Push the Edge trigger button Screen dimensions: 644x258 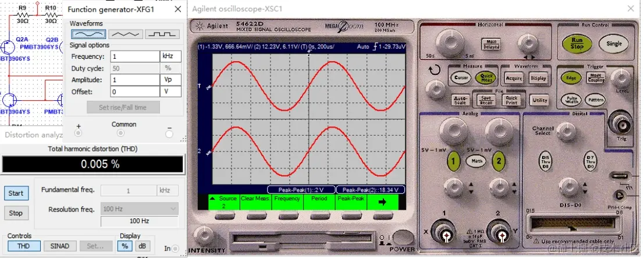click(x=571, y=78)
